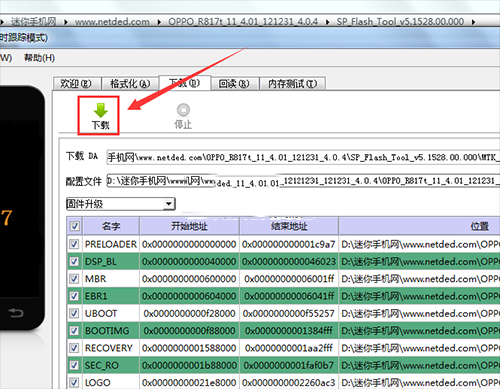Click the config file (配置文件) path field
The height and width of the screenshot is (389, 500).
click(303, 180)
